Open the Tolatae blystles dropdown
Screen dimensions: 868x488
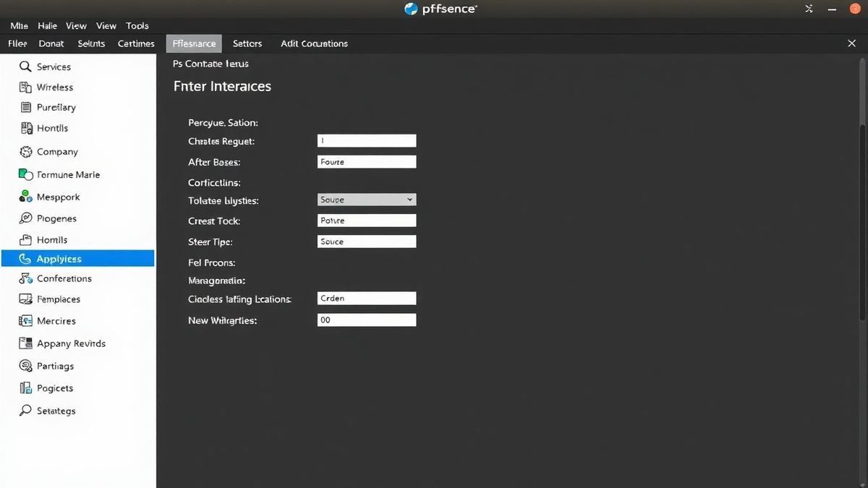367,200
